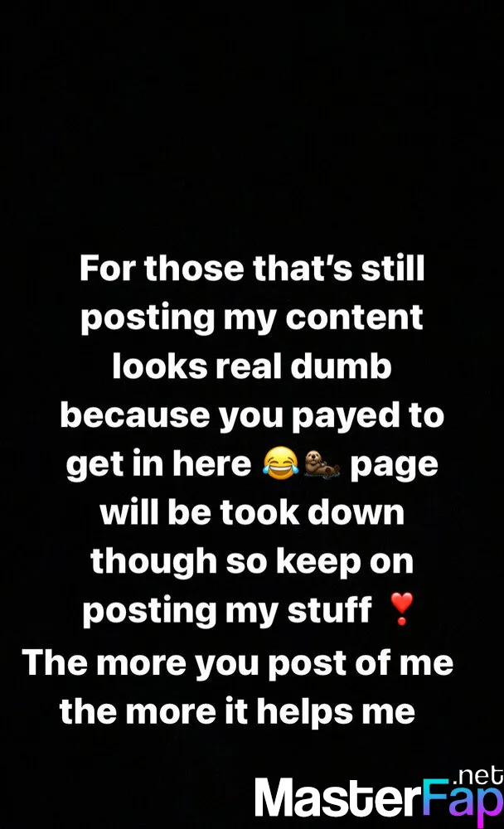This screenshot has width=504, height=829.
Task: Click the line 'the more it helps me'
Action: click(237, 711)
